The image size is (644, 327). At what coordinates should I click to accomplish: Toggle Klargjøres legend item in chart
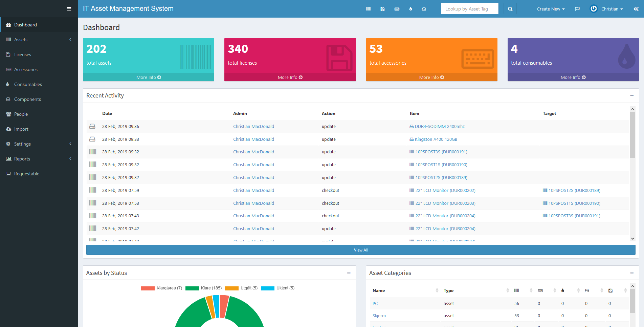(x=161, y=288)
